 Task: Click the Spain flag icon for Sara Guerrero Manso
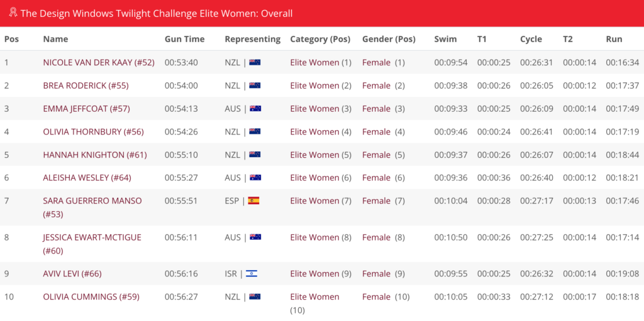click(x=253, y=201)
